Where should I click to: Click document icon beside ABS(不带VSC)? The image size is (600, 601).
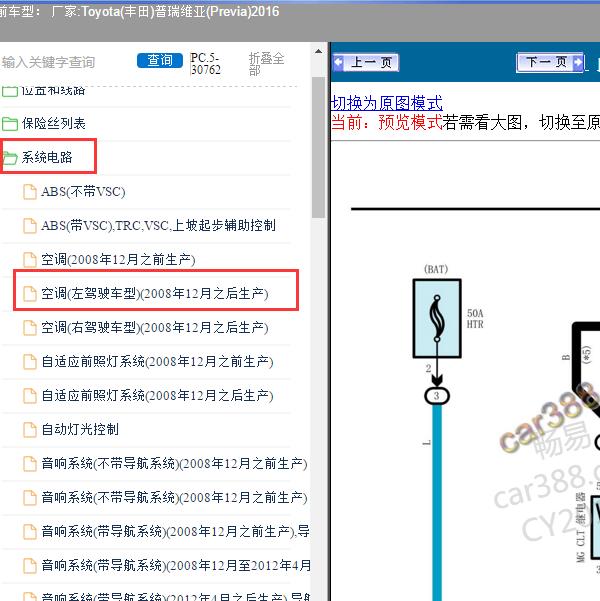(x=30, y=192)
